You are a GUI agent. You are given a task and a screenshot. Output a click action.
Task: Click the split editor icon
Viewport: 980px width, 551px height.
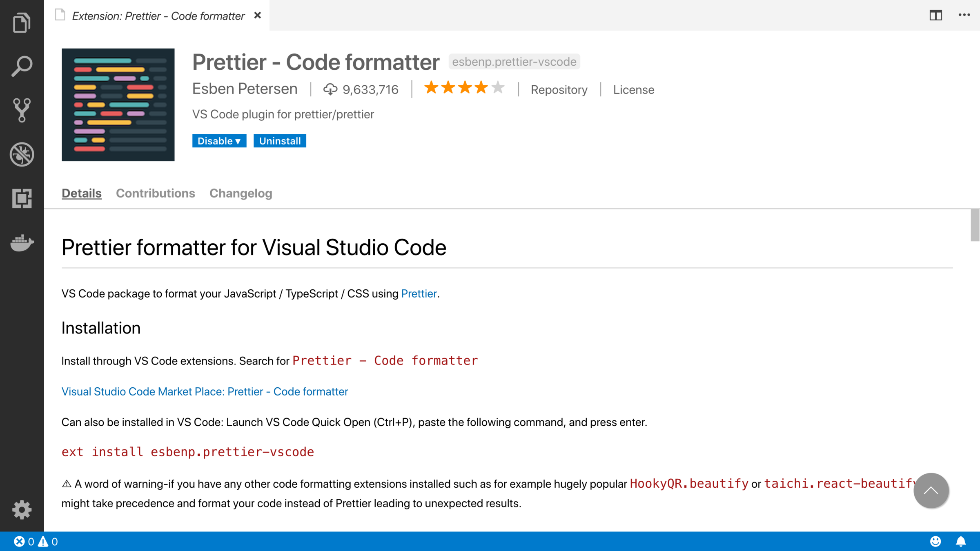click(935, 16)
